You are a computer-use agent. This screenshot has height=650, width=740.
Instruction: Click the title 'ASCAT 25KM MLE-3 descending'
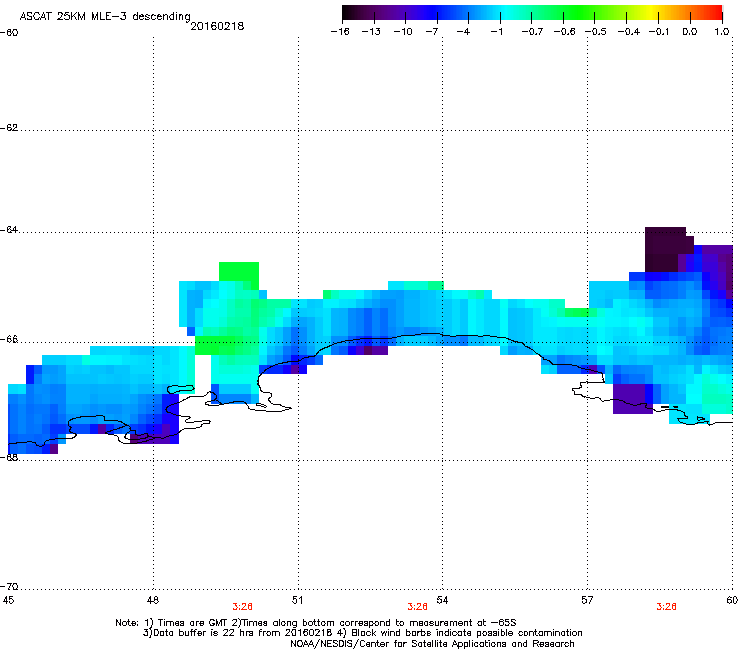[105, 16]
